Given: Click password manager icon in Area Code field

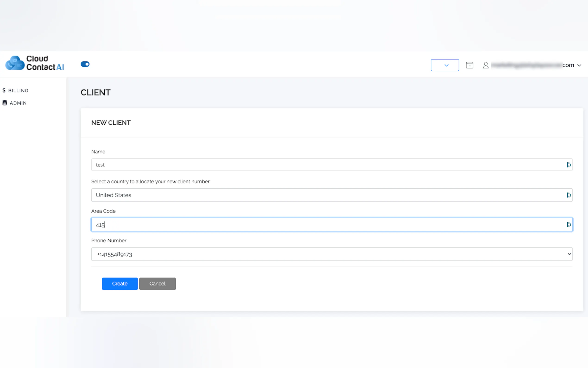Looking at the screenshot, I should pos(569,225).
